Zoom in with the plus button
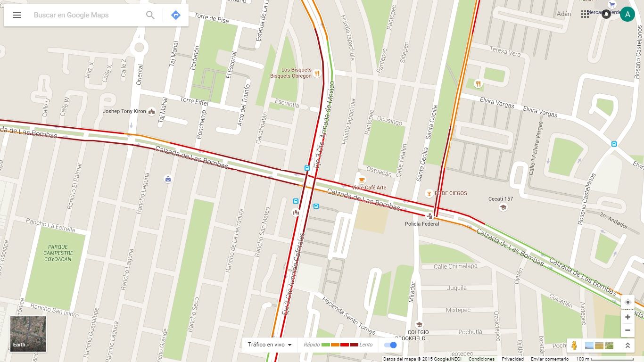 coord(627,317)
